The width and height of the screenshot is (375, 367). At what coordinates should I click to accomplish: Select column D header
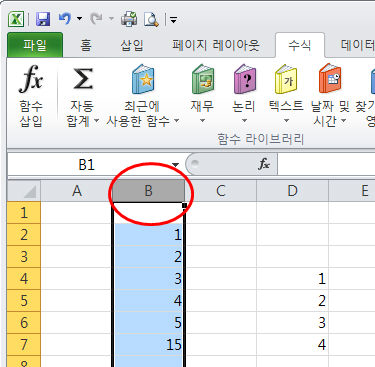click(x=292, y=191)
